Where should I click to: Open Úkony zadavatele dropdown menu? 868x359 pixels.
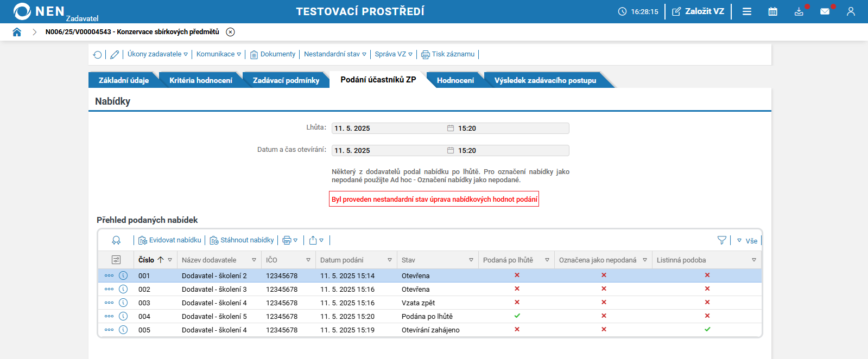(157, 54)
